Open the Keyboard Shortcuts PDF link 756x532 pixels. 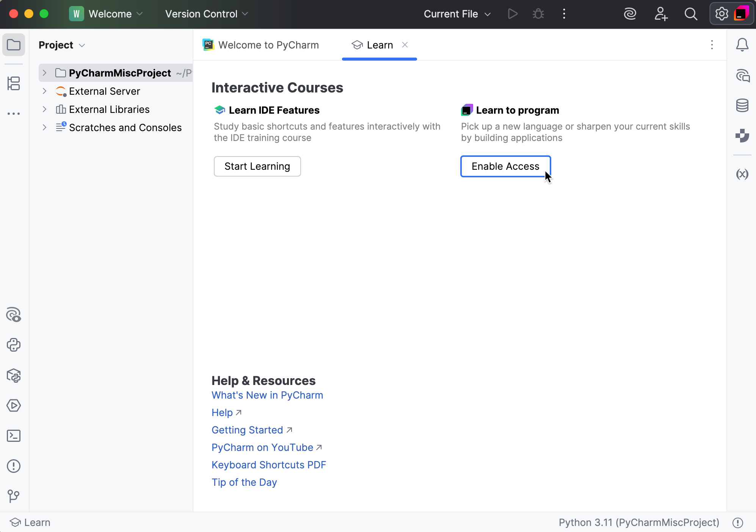(268, 465)
